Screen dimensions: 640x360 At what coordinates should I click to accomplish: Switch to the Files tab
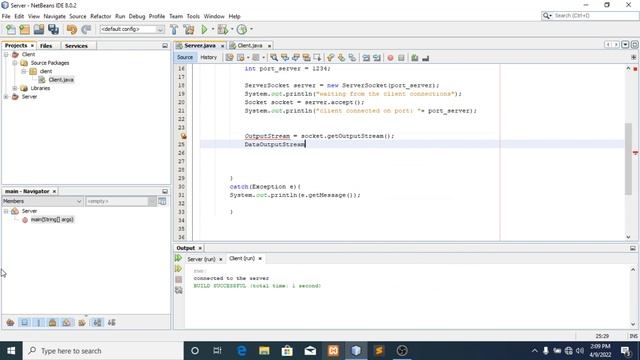point(46,46)
